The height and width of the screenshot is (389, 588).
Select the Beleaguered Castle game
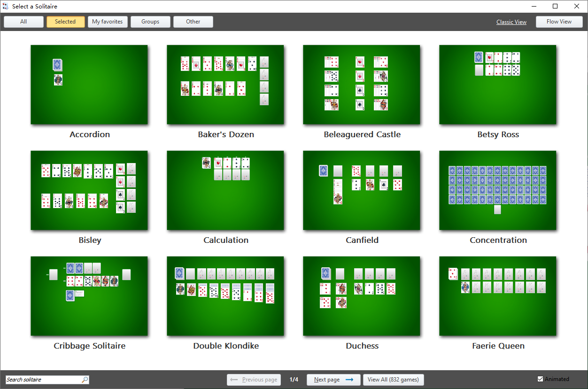[362, 85]
